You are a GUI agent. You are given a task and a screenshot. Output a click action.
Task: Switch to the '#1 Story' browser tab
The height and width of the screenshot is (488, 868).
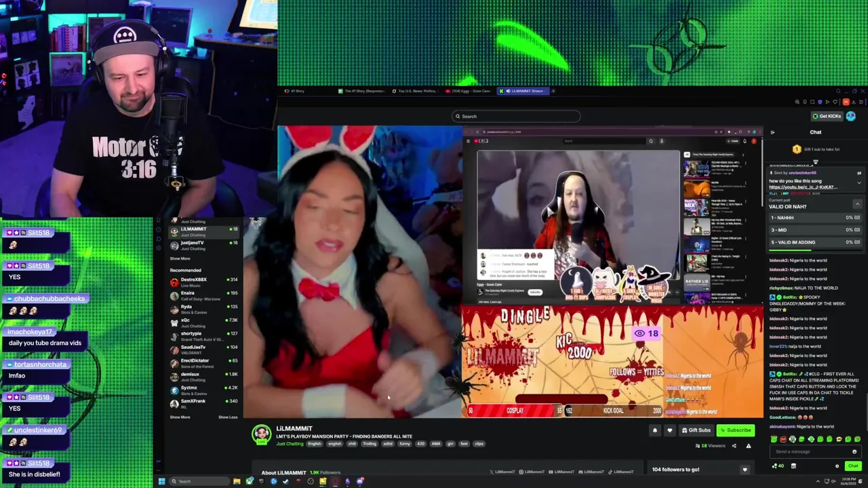click(x=295, y=91)
